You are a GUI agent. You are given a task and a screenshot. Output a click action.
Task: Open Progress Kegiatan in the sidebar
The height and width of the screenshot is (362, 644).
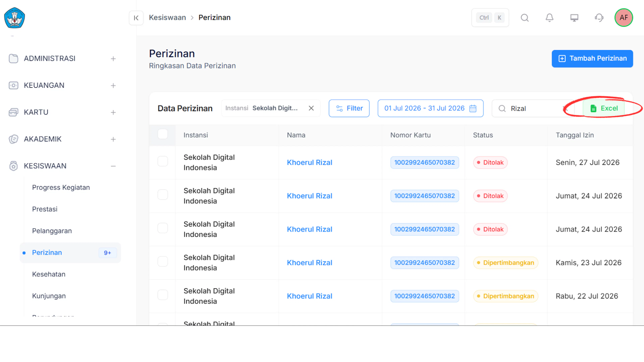tap(61, 187)
